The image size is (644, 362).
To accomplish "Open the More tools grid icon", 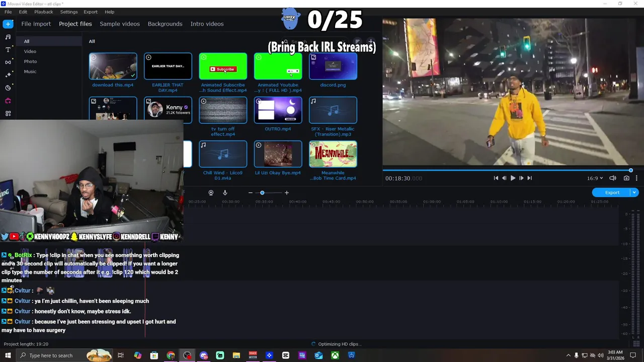I will pos(8,114).
